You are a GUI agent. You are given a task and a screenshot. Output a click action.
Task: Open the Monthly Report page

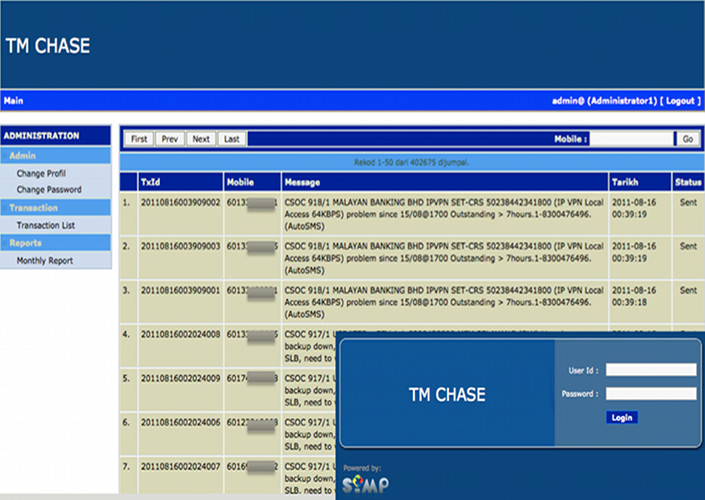pyautogui.click(x=45, y=261)
